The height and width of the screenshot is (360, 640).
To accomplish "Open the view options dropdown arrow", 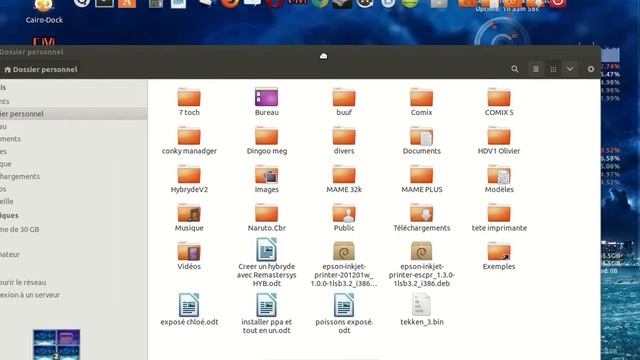I will click(570, 69).
